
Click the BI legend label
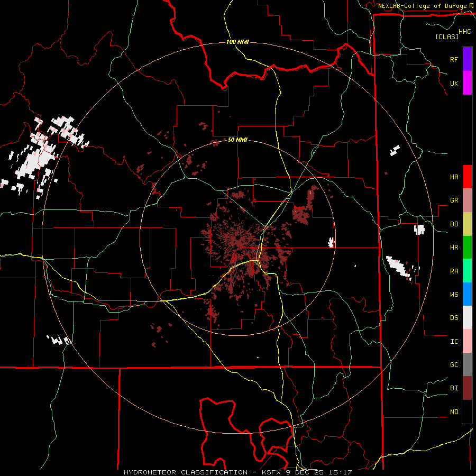[454, 388]
